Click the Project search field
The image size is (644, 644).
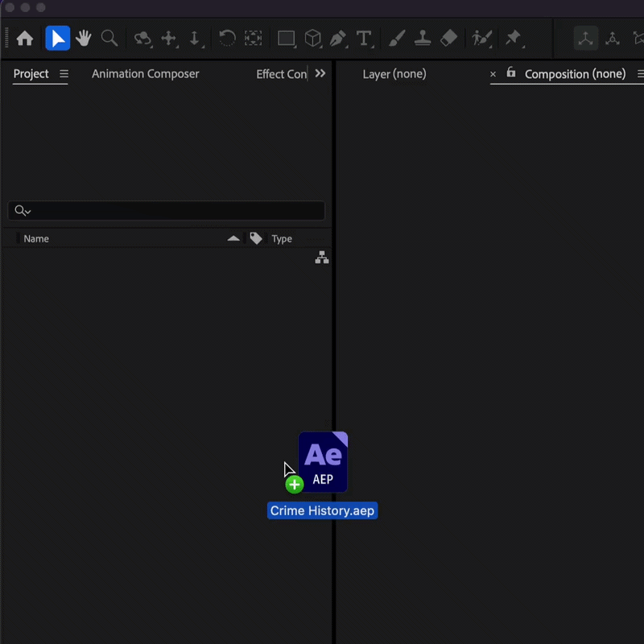(x=167, y=211)
